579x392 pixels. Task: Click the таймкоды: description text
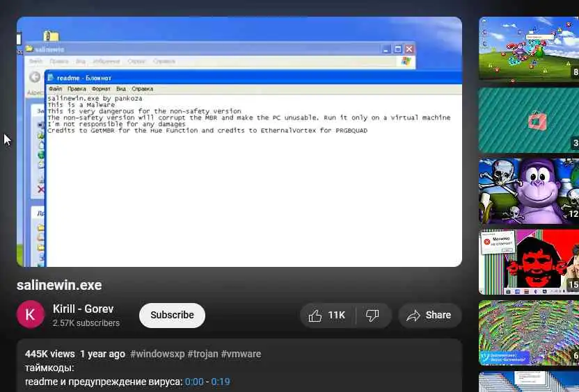(49, 368)
